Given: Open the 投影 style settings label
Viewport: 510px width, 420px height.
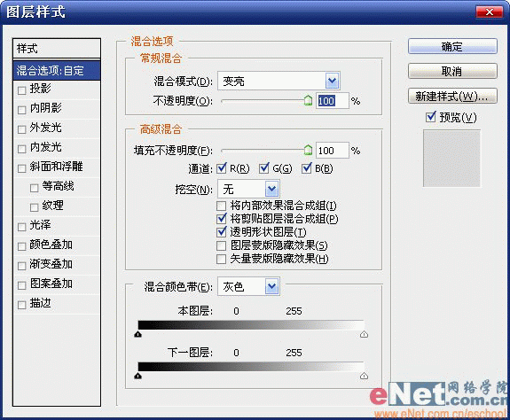Looking at the screenshot, I should (40, 89).
